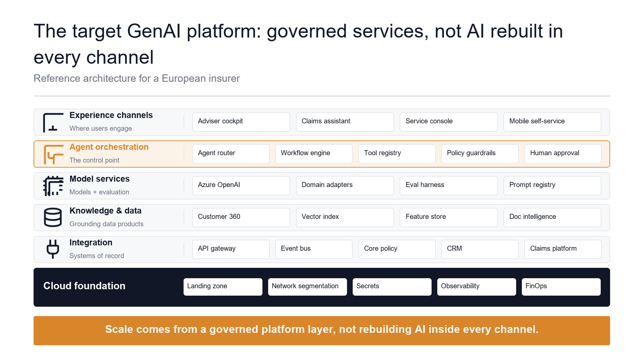Click the Integration plug icon
This screenshot has height=362, width=644.
(53, 249)
